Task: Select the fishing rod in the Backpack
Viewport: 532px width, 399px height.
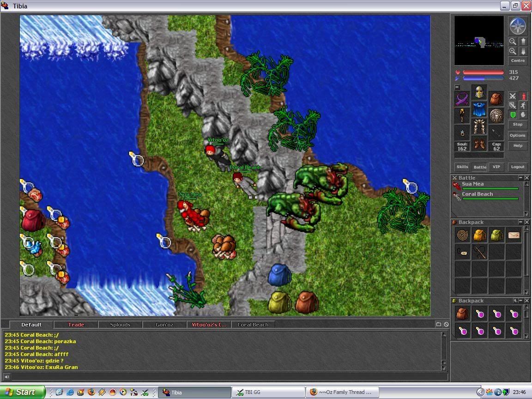Action: click(x=479, y=252)
